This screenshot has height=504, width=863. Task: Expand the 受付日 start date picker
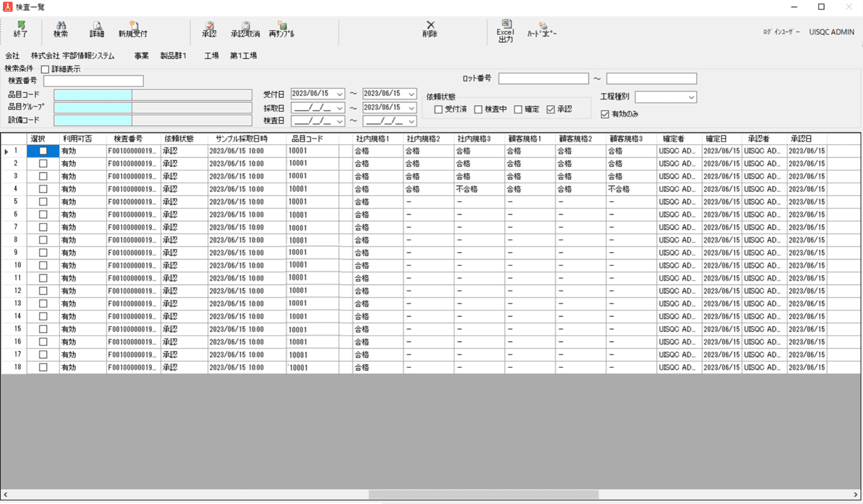pos(340,94)
